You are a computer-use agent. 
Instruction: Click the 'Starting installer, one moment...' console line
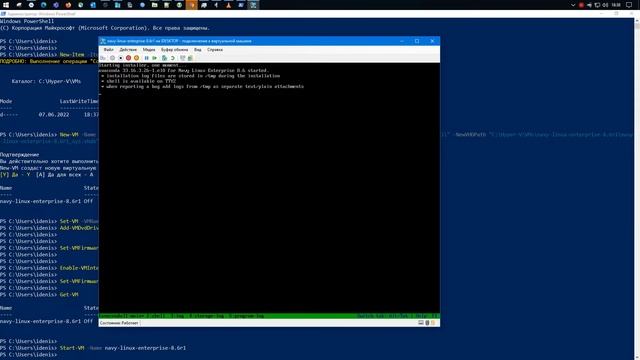tap(142, 65)
